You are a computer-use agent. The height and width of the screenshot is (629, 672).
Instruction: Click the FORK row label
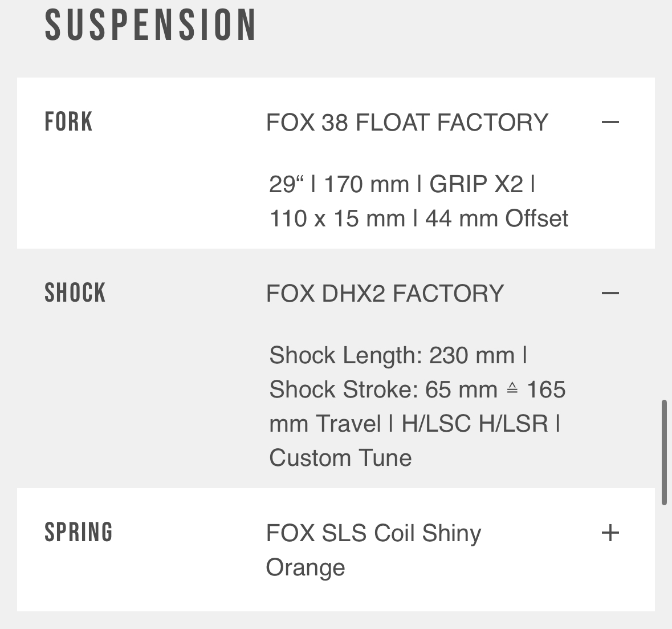(x=68, y=122)
